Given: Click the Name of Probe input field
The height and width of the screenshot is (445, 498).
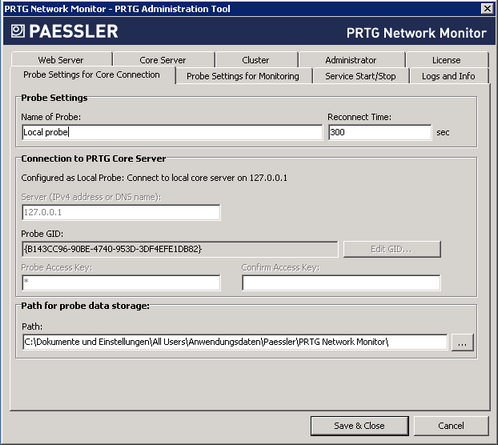Looking at the screenshot, I should pos(172,132).
